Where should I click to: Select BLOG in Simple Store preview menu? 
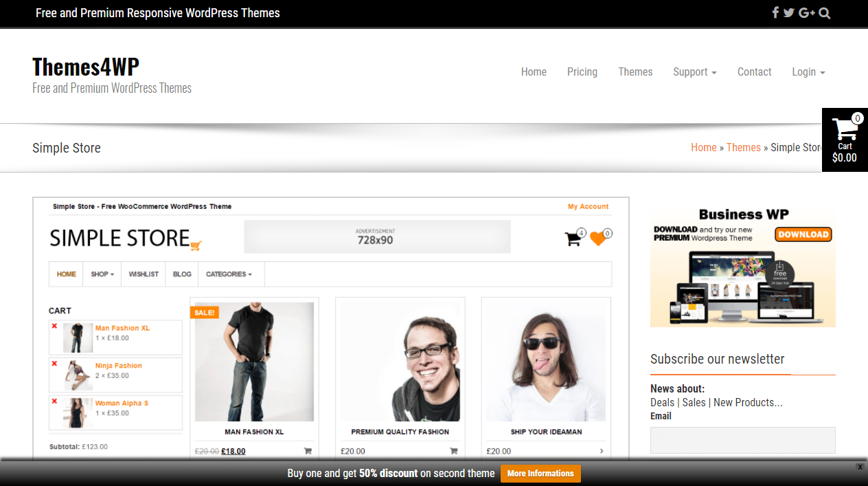[182, 274]
